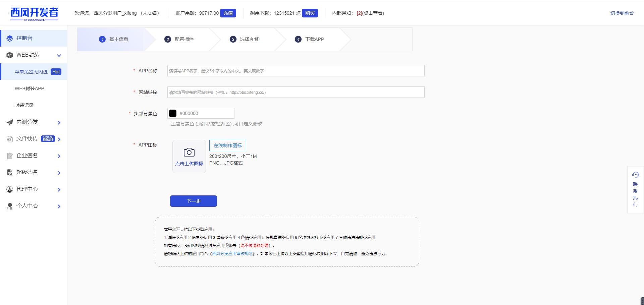The image size is (644, 305).
Task: Click the control panel layers icon
Action: 10,39
